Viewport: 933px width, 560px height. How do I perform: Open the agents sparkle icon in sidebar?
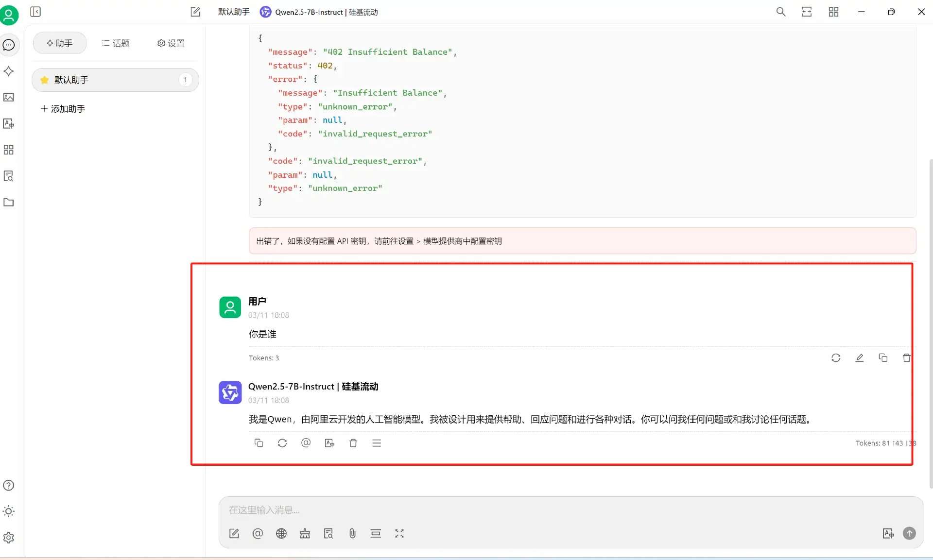pyautogui.click(x=9, y=71)
